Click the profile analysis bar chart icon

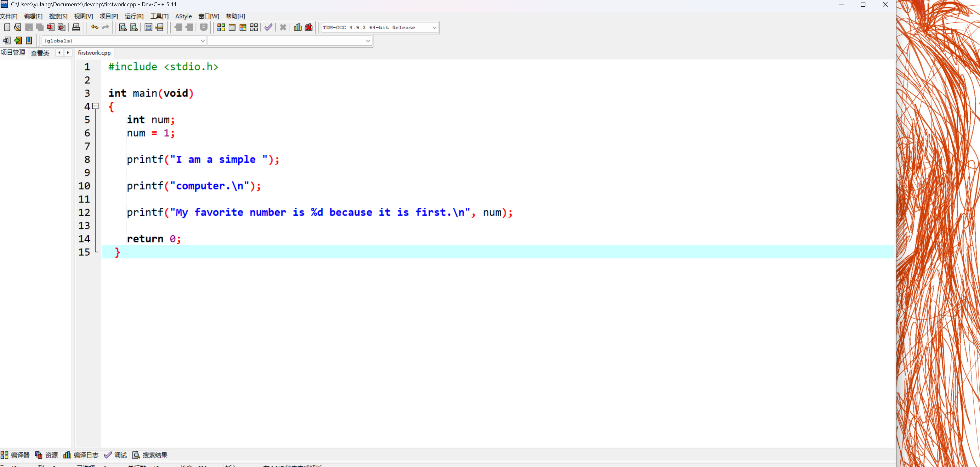tap(298, 27)
